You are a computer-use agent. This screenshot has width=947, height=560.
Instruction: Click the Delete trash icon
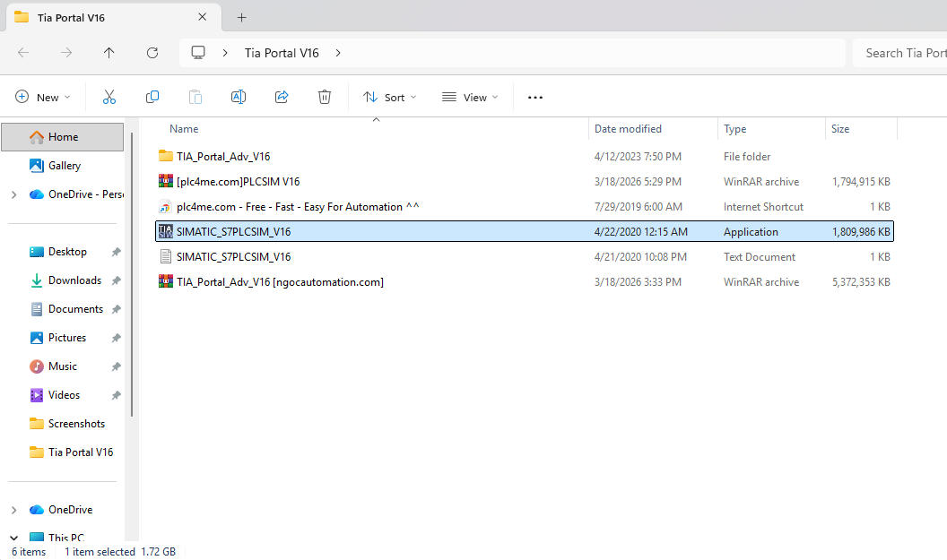click(325, 97)
